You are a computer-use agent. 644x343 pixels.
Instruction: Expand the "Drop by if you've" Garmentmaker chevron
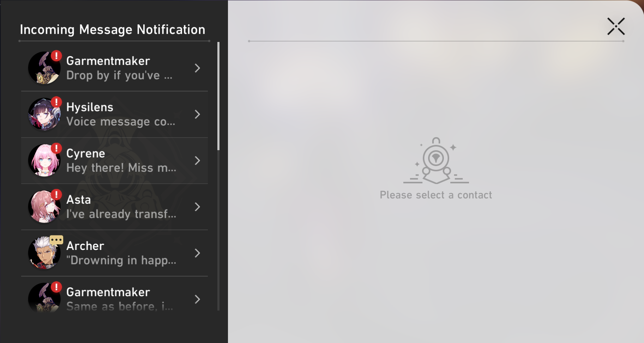coord(198,68)
